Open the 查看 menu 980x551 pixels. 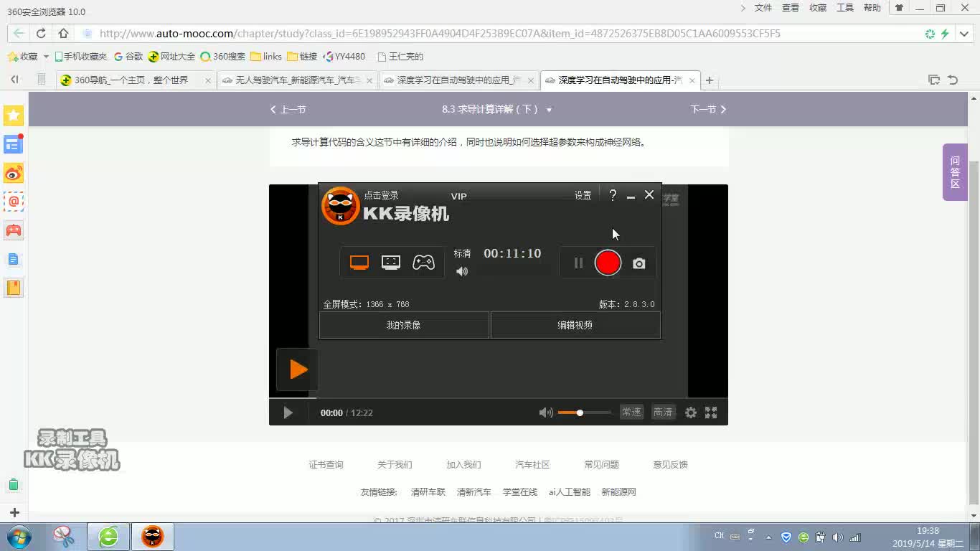(x=791, y=8)
